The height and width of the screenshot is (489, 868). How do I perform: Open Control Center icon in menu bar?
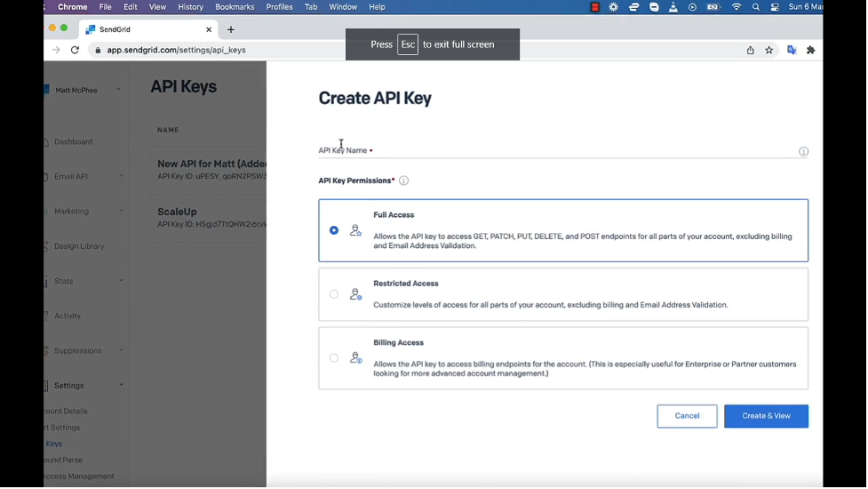775,6
